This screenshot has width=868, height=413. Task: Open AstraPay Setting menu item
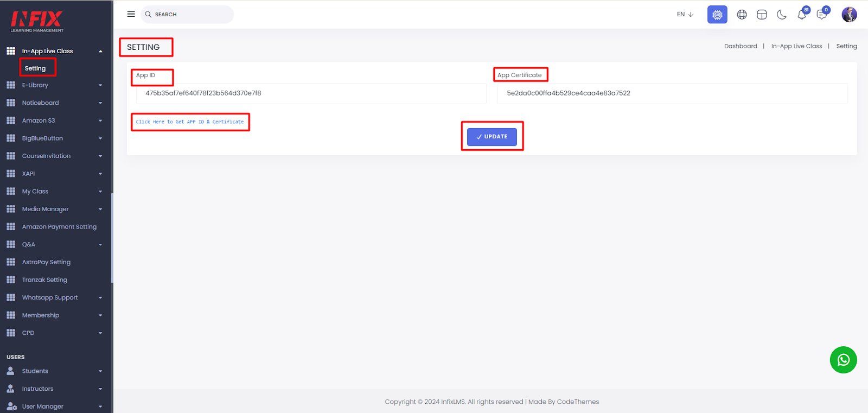46,262
